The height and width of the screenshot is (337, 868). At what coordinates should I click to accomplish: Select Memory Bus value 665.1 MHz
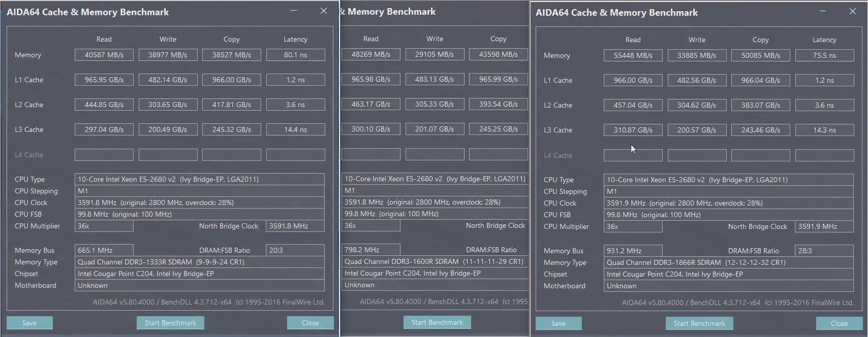click(x=104, y=250)
